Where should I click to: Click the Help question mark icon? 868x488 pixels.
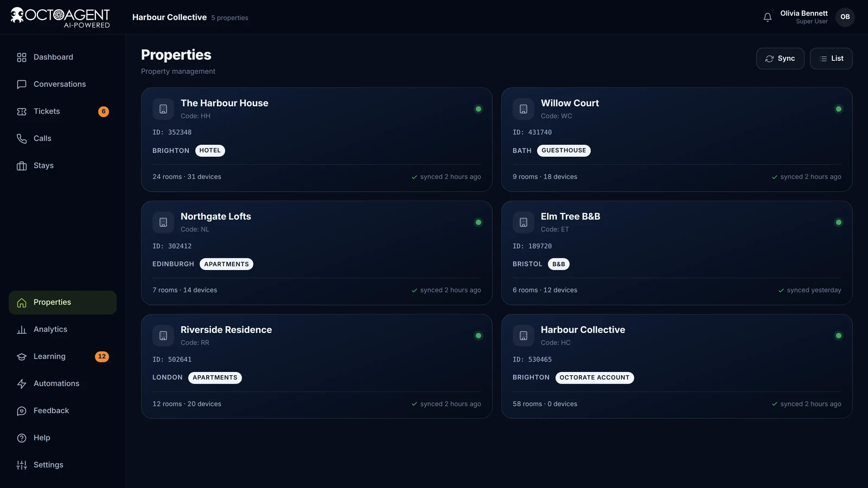pos(22,438)
